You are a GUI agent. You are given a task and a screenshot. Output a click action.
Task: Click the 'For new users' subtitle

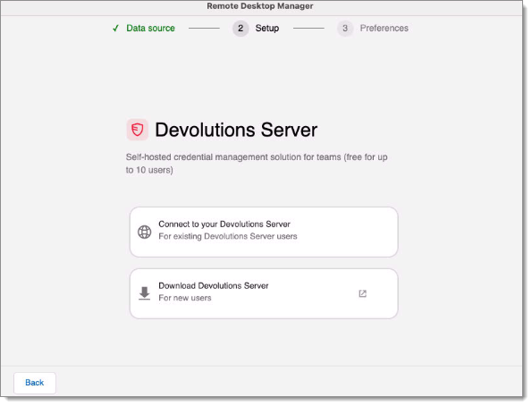click(x=185, y=298)
